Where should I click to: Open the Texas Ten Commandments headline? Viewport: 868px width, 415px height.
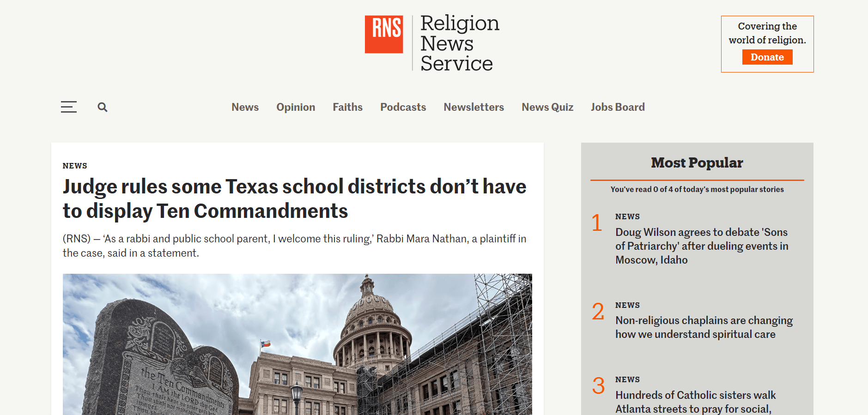click(x=294, y=198)
